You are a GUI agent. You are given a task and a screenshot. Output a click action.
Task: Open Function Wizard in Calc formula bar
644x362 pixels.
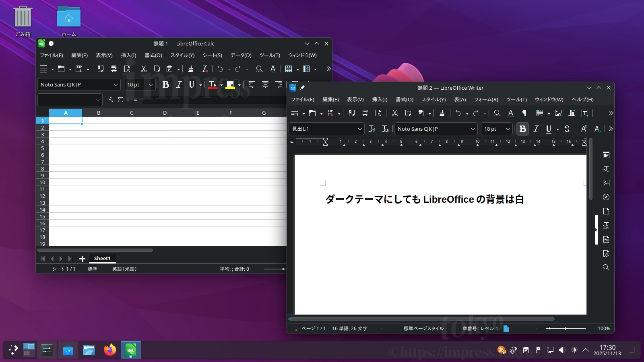pyautogui.click(x=111, y=100)
